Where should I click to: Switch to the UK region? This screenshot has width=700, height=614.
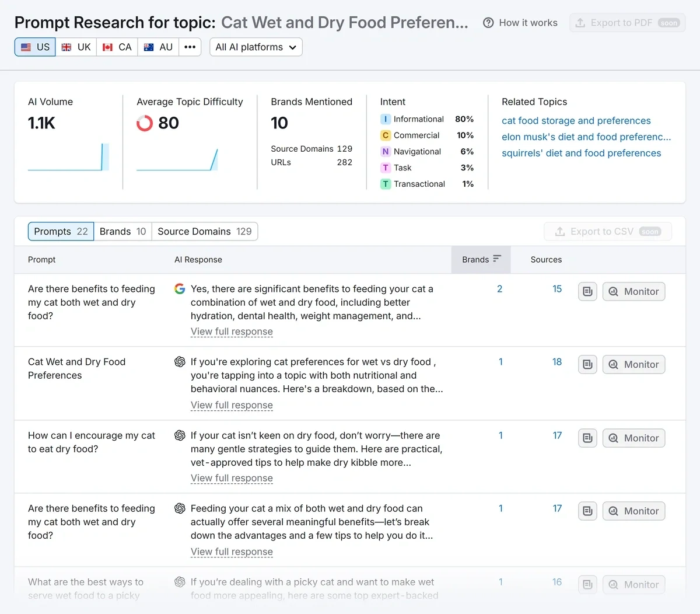coord(76,47)
